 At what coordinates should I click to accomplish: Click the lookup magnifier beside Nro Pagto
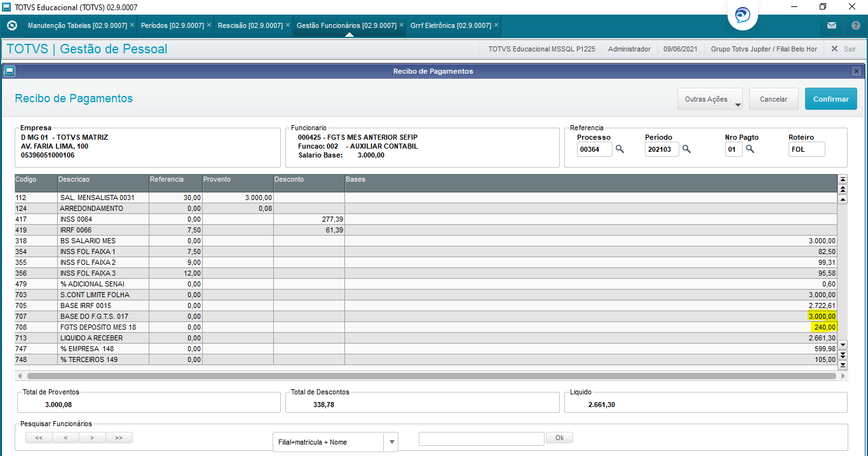coord(750,149)
